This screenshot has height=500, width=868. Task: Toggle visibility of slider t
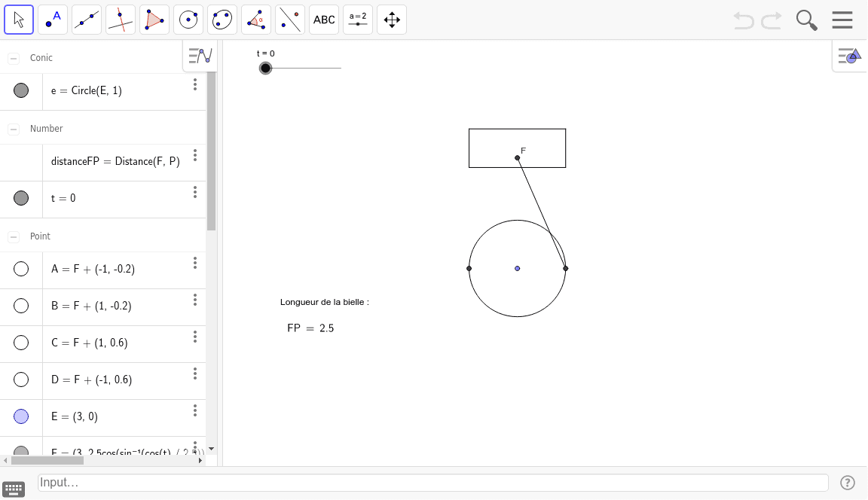[x=21, y=198]
